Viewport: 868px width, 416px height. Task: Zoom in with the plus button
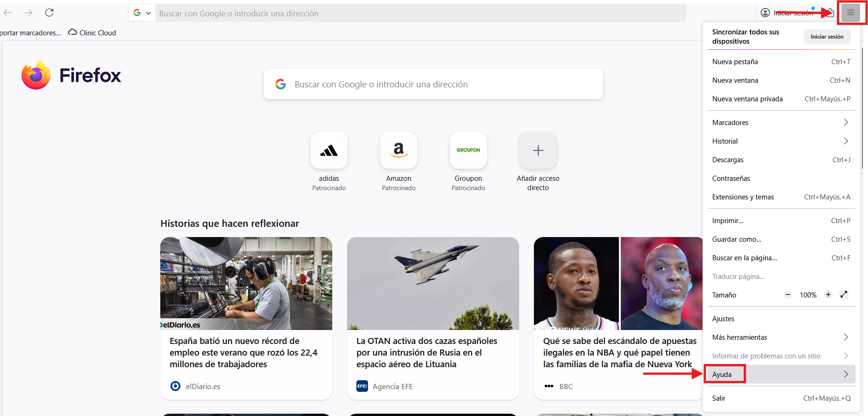(x=828, y=295)
